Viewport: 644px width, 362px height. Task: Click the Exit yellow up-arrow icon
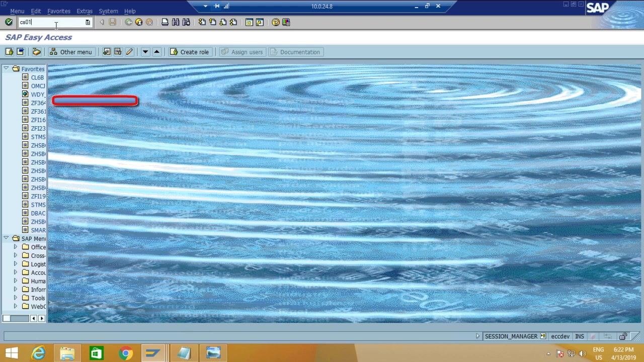[x=139, y=22]
